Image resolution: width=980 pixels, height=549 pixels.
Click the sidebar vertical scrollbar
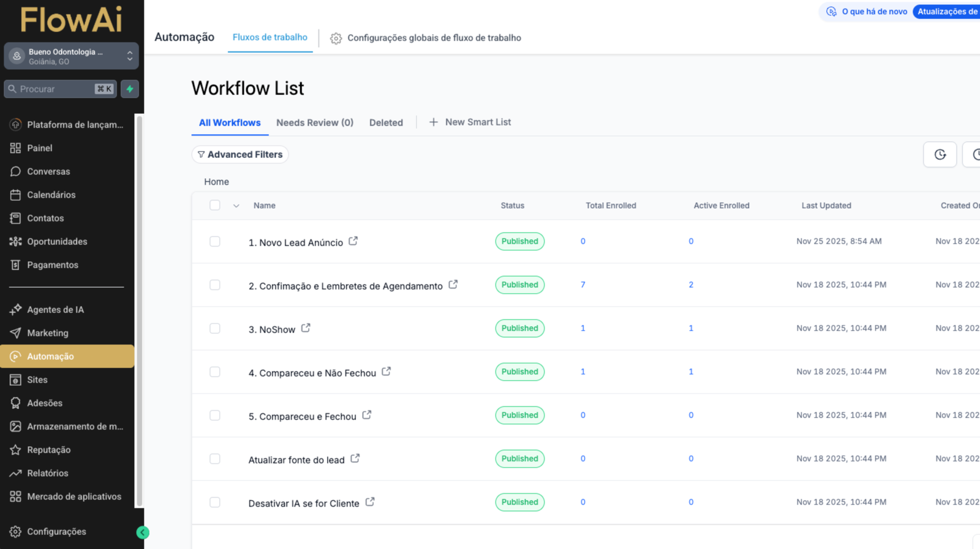[139, 306]
